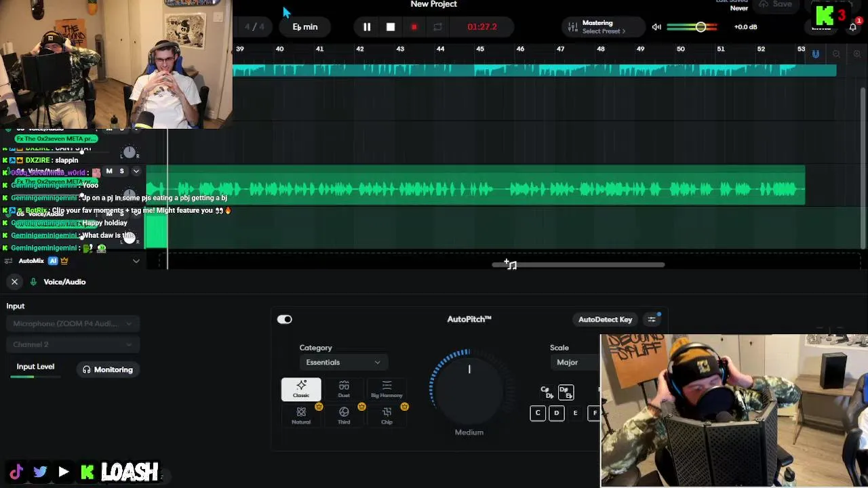
Task: Start recording with the red record button
Action: click(x=414, y=27)
